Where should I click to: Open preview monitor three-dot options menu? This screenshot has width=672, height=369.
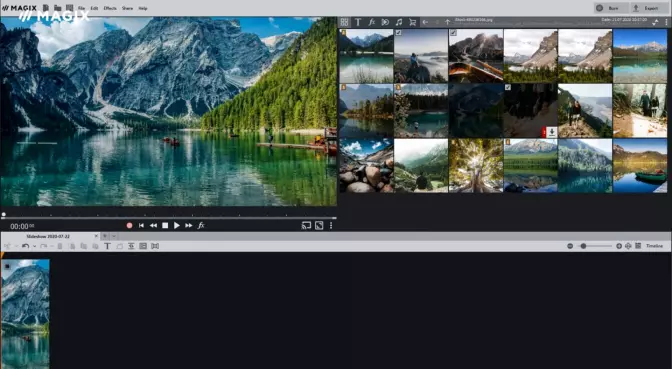[331, 225]
